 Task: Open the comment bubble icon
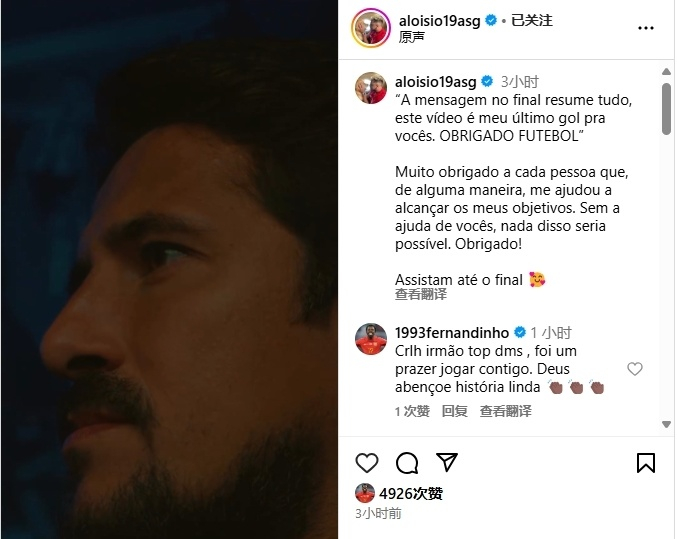(407, 463)
